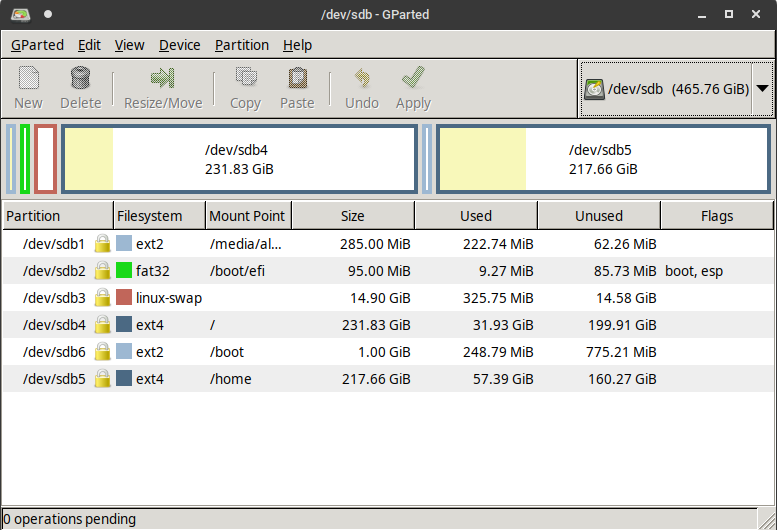Click the Filesystem column header

pos(160,216)
